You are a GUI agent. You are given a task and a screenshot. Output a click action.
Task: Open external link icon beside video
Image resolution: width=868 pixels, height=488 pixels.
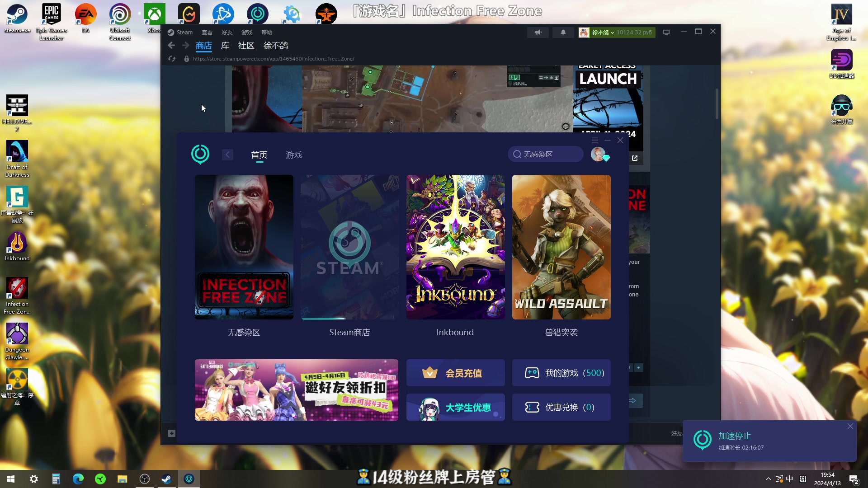[x=635, y=158]
